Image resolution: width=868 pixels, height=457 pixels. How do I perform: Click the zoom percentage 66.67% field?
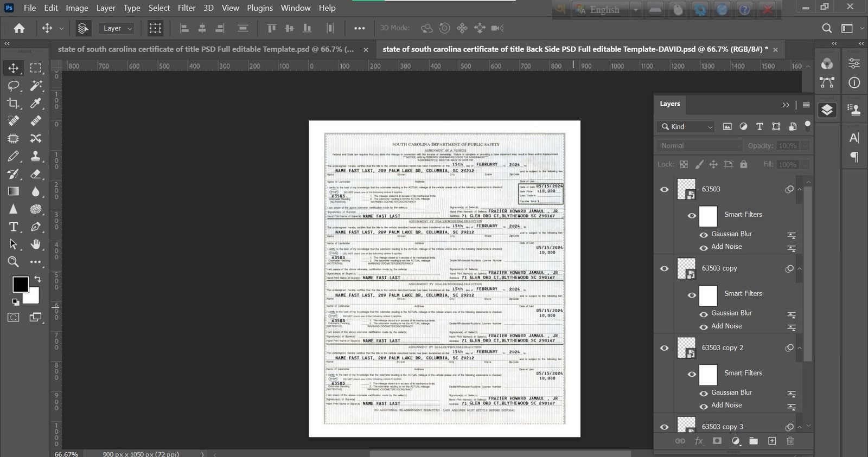[x=66, y=454]
